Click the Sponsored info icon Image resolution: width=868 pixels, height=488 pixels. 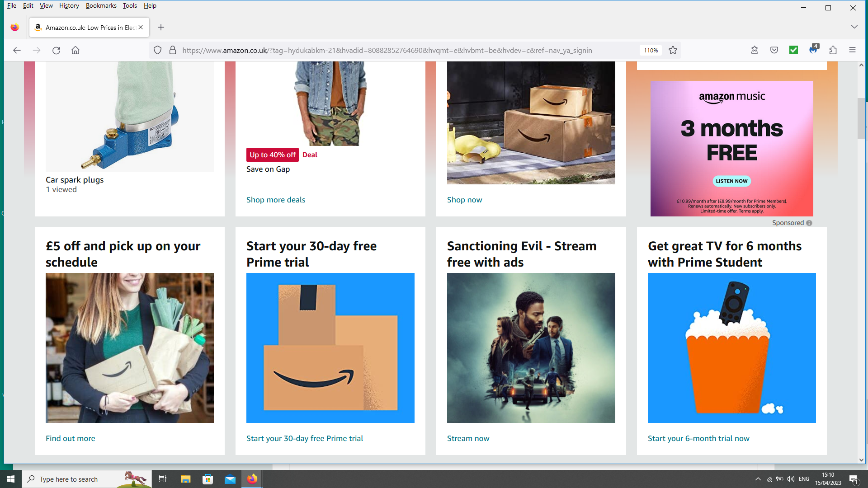[809, 223]
